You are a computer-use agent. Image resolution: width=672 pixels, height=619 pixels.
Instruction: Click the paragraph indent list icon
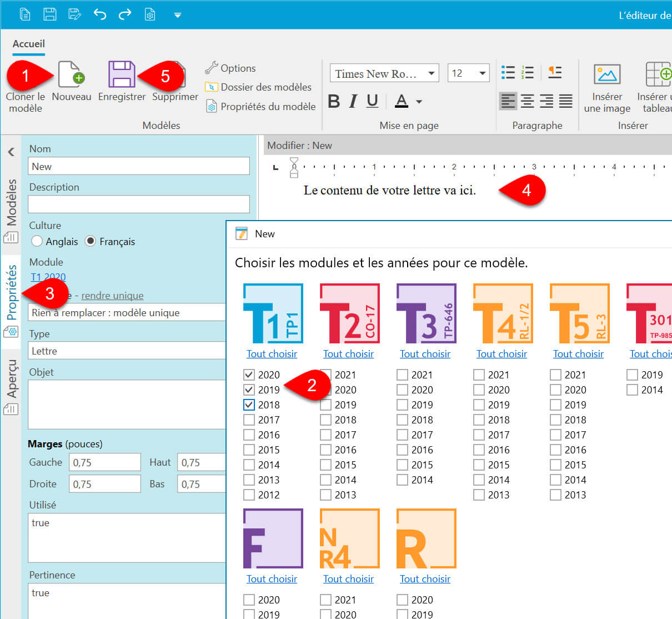click(555, 72)
